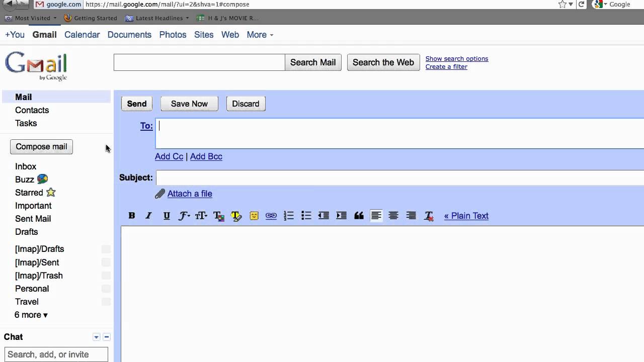The image size is (644, 362).
Task: Apply underline formatting
Action: click(167, 216)
